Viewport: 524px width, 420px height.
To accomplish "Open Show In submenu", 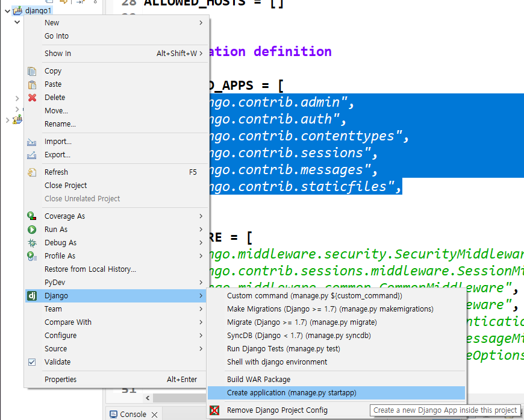I will coord(116,54).
